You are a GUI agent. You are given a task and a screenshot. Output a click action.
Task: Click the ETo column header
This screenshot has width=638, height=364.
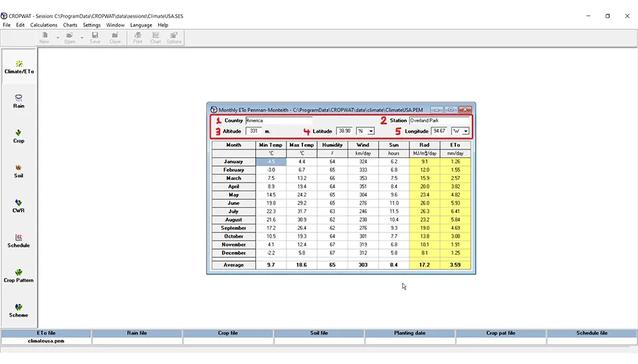(455, 145)
